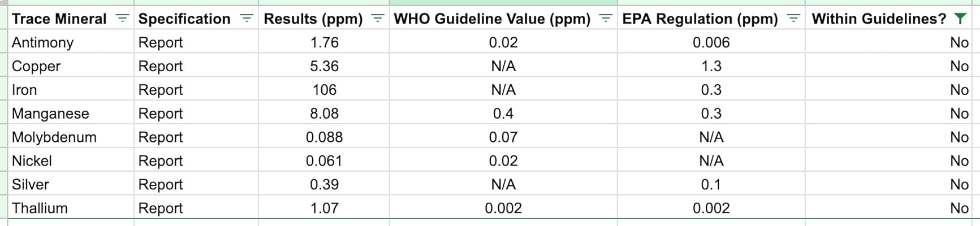Open the Results (ppm) filter icon
The height and width of the screenshot is (226, 980).
(377, 19)
